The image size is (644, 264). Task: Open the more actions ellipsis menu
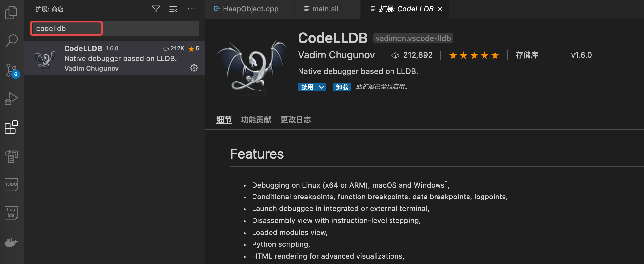pyautogui.click(x=191, y=9)
